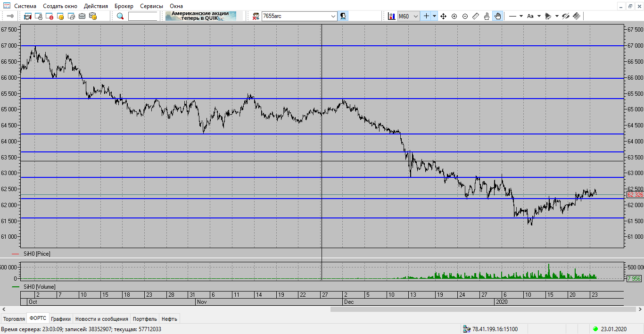The height and width of the screenshot is (334, 644).
Task: Open the deals table (handshake) icon
Action: pos(28,16)
